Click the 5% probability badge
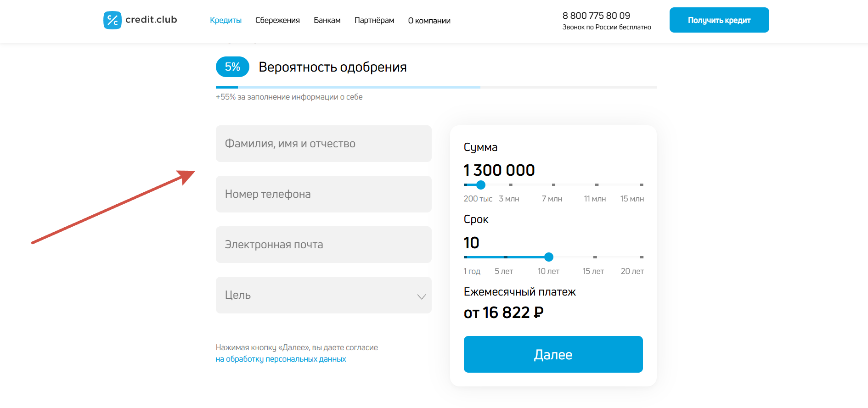 232,67
